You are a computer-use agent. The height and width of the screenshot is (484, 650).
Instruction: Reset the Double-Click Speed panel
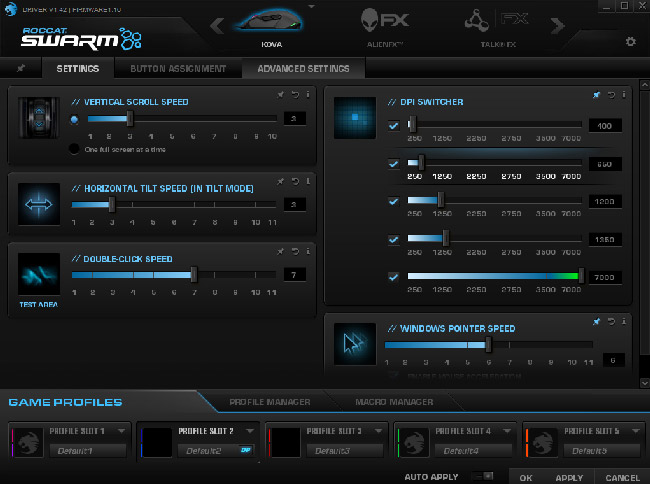tap(295, 251)
